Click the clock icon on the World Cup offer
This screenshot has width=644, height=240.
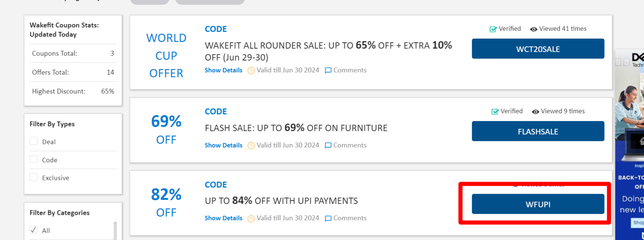251,71
